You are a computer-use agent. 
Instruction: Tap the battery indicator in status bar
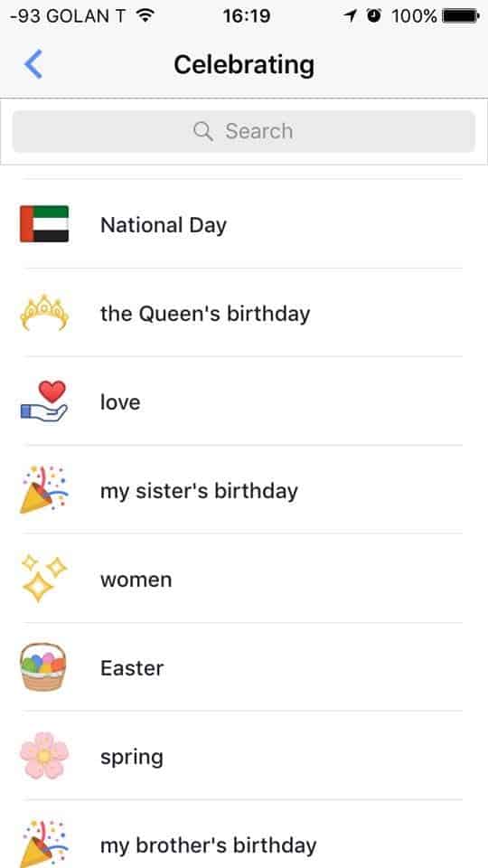pos(461,16)
